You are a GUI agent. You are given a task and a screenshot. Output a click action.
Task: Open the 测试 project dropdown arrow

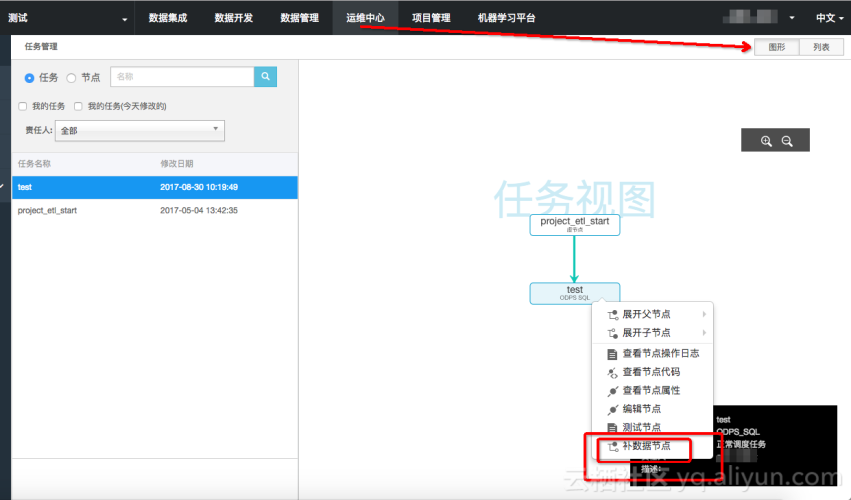(x=124, y=19)
